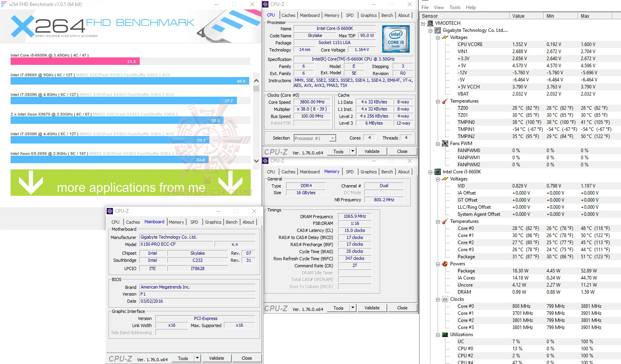Click the CPU-Z icon in the Memory window title bar
This screenshot has width=621, height=364.
coord(266,161)
